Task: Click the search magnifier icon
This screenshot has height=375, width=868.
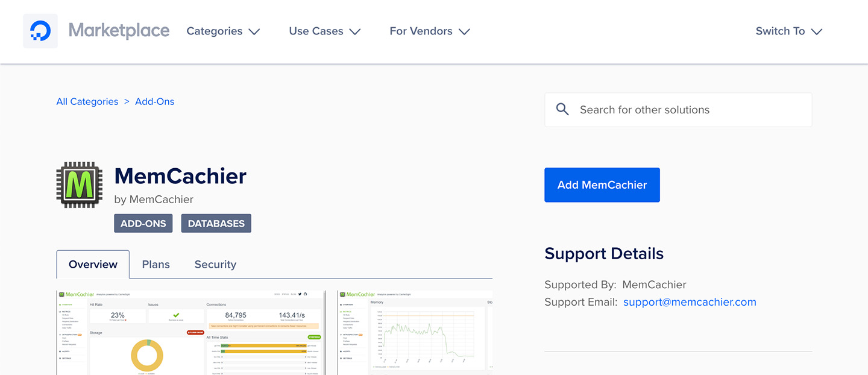Action: point(562,109)
